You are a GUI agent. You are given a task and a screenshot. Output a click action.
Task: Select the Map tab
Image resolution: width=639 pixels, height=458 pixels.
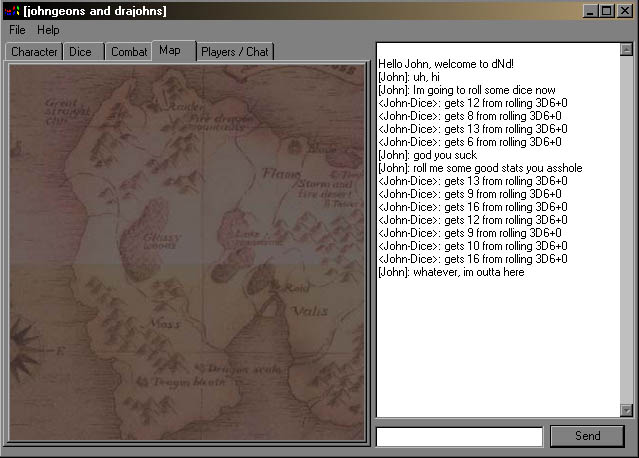click(x=174, y=51)
